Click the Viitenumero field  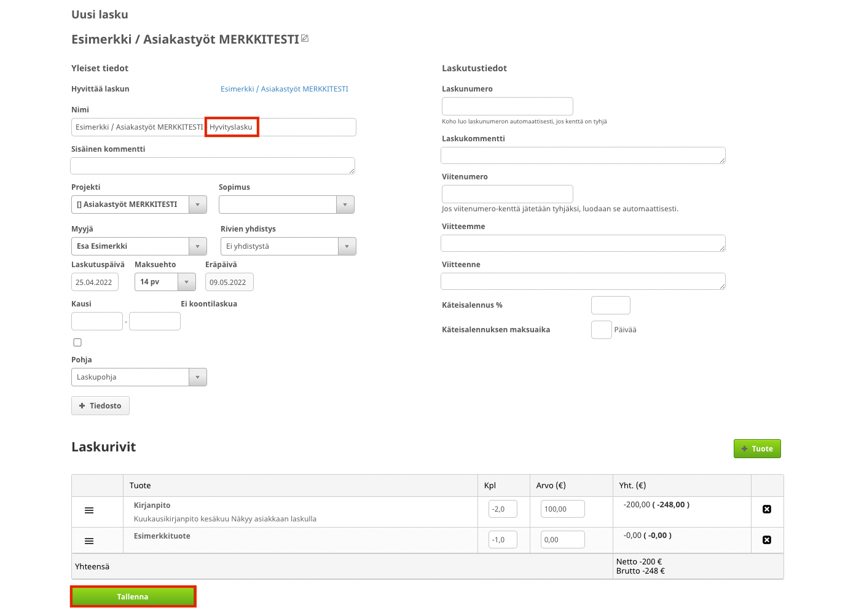pyautogui.click(x=508, y=194)
